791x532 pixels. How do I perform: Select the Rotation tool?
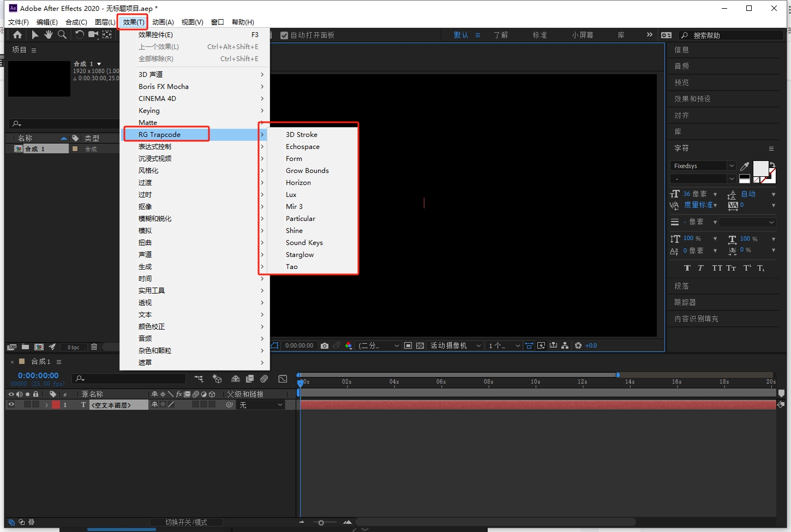[80, 35]
